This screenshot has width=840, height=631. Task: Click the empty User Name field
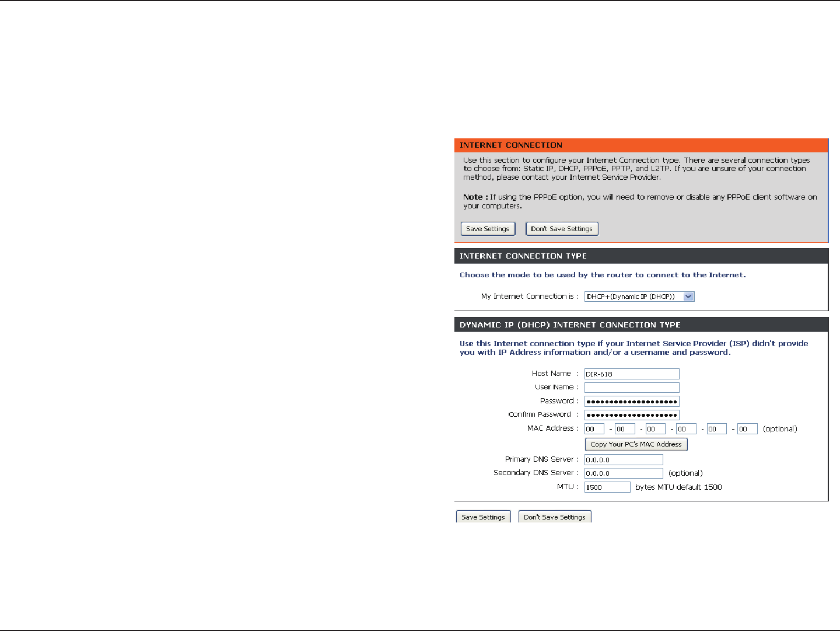click(x=632, y=388)
